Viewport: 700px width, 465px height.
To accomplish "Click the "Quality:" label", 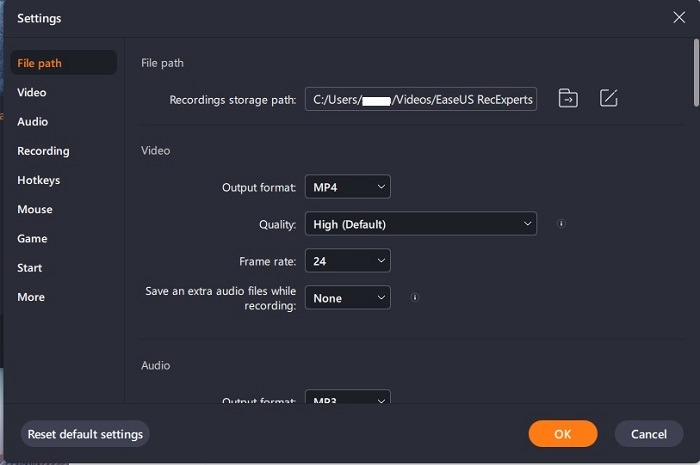I will (x=277, y=224).
